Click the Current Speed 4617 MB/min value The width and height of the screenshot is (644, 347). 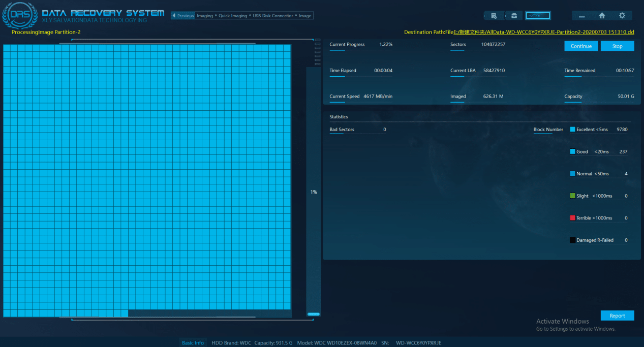pyautogui.click(x=378, y=97)
